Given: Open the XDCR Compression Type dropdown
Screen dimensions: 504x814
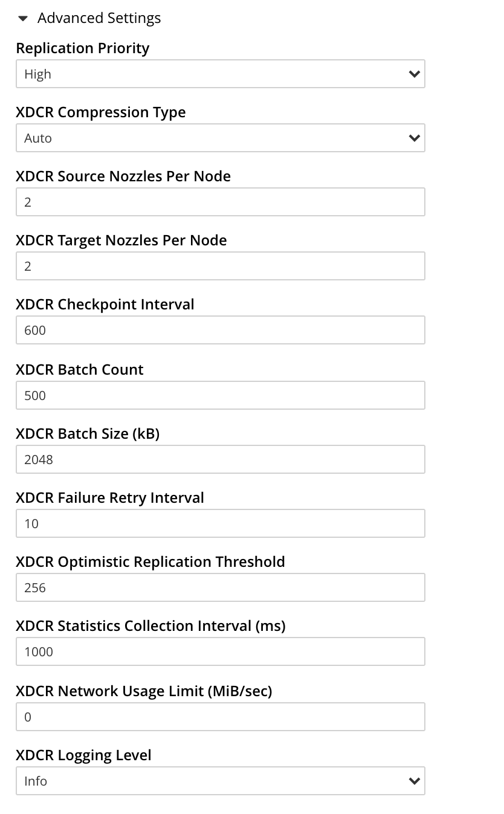Looking at the screenshot, I should click(x=221, y=138).
